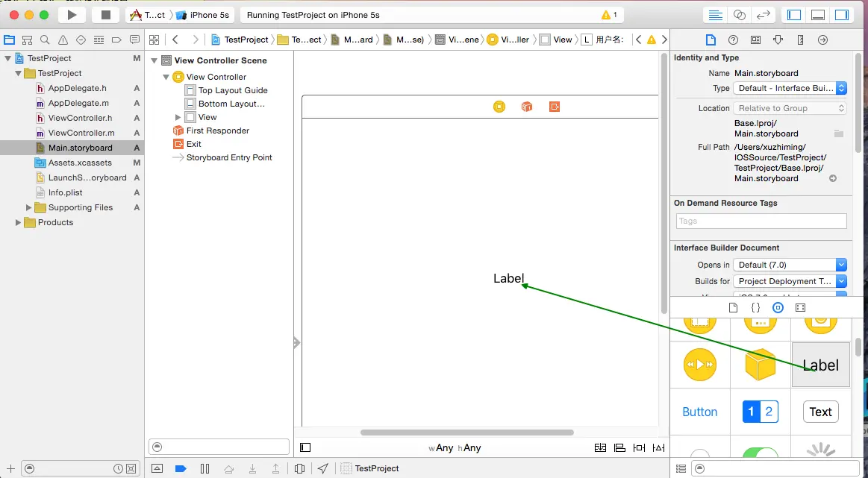868x478 pixels.
Task: Toggle the Utilities pane
Action: coord(841,15)
